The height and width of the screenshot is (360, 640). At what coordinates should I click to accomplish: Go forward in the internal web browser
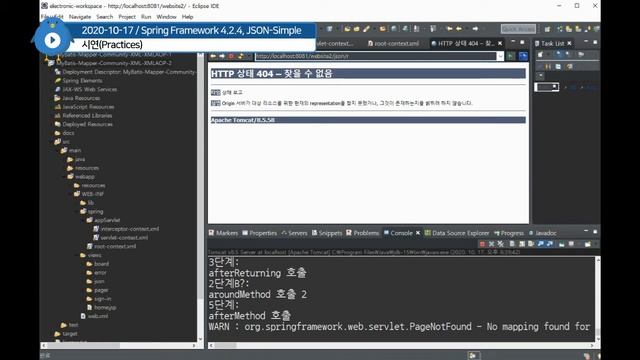222,56
